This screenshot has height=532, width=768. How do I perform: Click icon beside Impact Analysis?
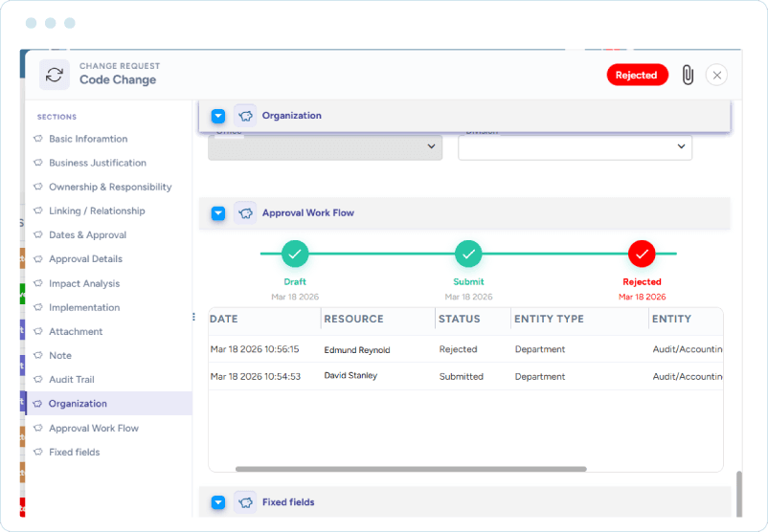point(37,283)
